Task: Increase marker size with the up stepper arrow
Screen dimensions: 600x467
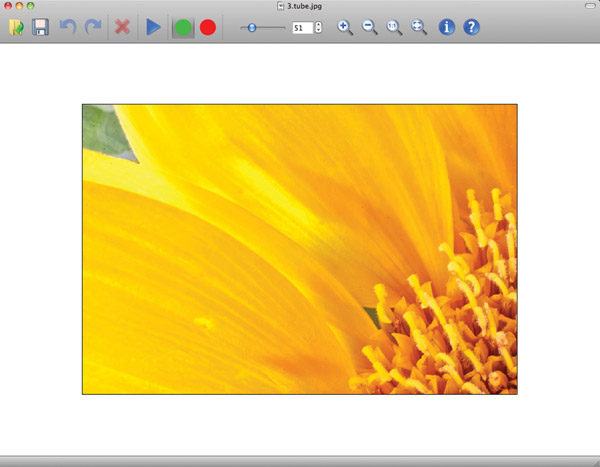Action: click(318, 25)
